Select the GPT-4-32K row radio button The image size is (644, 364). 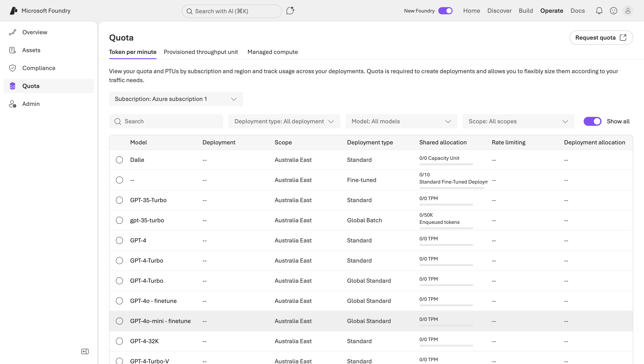tap(119, 341)
